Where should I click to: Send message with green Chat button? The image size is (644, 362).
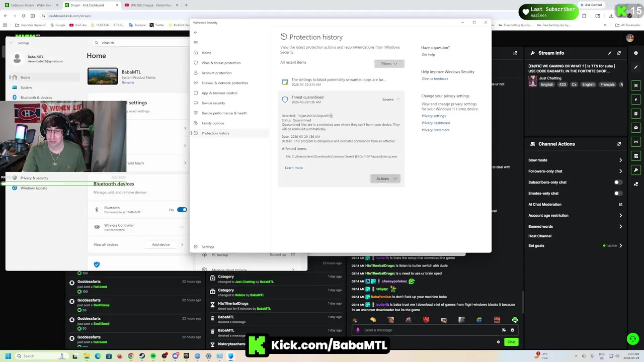(x=511, y=342)
